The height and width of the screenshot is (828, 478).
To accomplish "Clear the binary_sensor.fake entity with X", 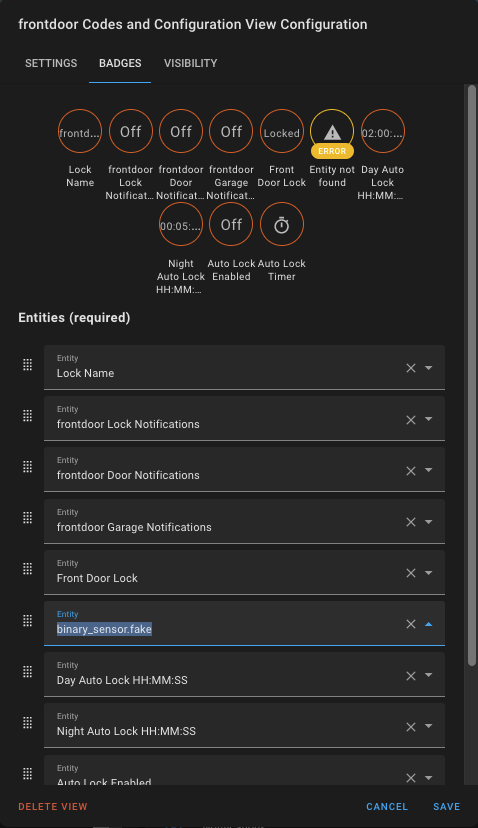I will (x=410, y=624).
